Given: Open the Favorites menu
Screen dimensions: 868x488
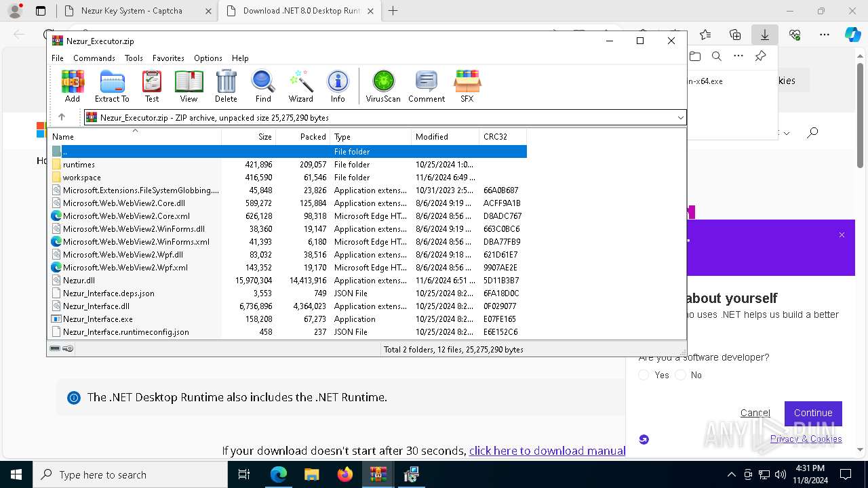Looking at the screenshot, I should 168,58.
